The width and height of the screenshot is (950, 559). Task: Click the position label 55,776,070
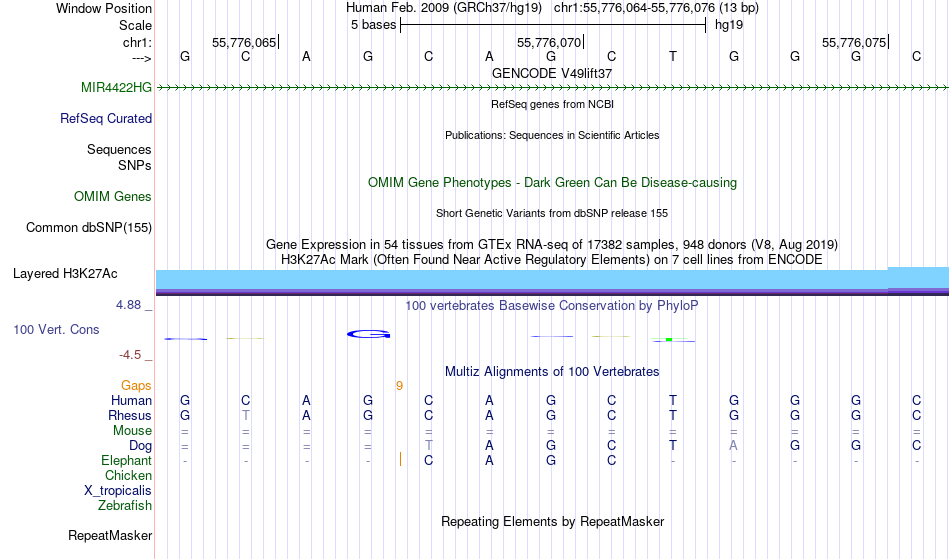pos(549,42)
